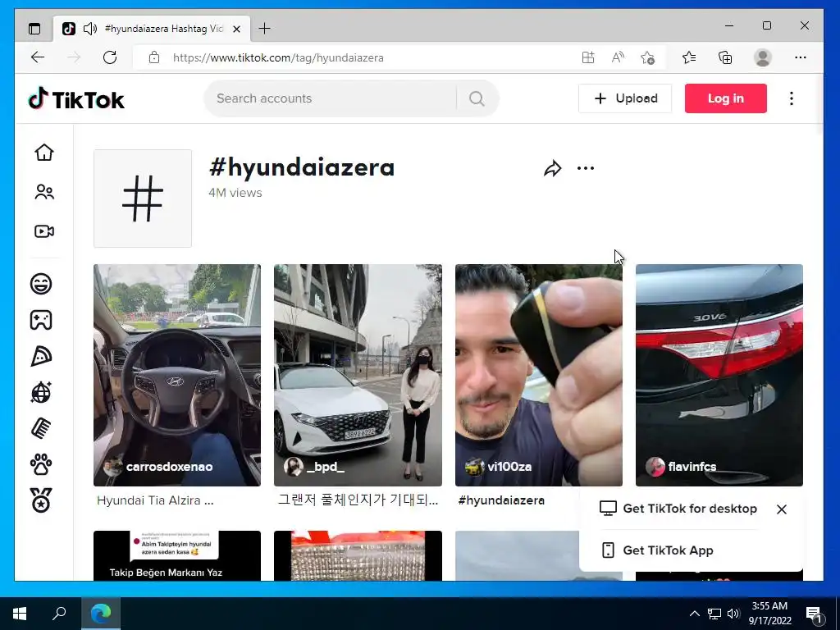Open the TikTok home feed icon
The width and height of the screenshot is (840, 630).
44,153
